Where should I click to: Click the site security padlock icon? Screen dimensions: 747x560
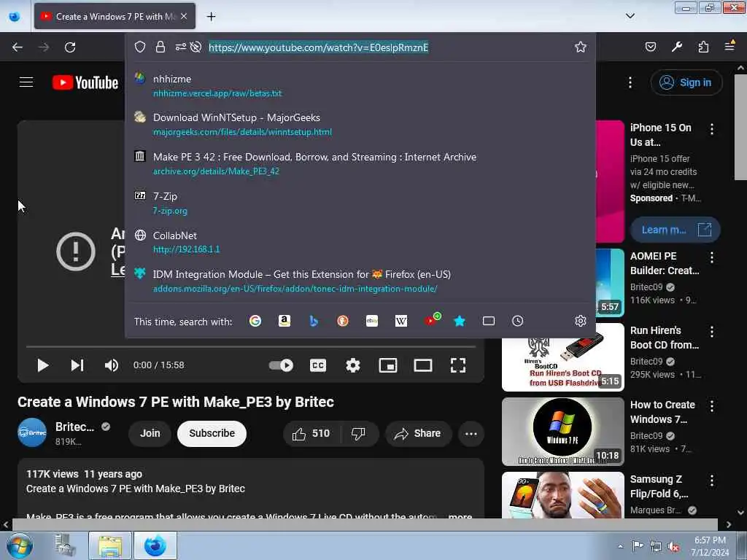click(160, 47)
